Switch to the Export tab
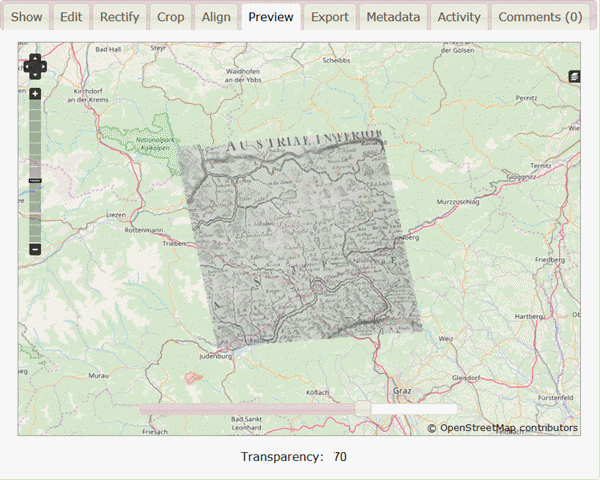 (x=330, y=17)
